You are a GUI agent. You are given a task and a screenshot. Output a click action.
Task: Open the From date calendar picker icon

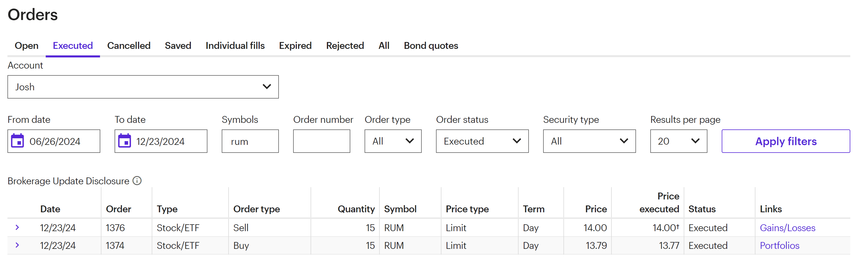pos(17,141)
